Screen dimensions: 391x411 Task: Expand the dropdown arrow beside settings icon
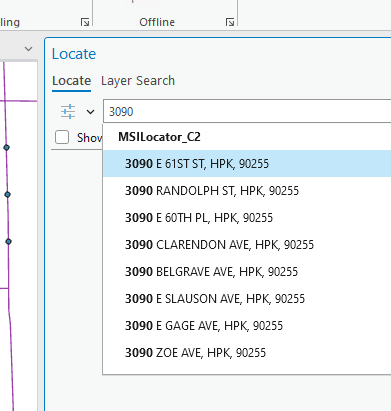point(90,112)
